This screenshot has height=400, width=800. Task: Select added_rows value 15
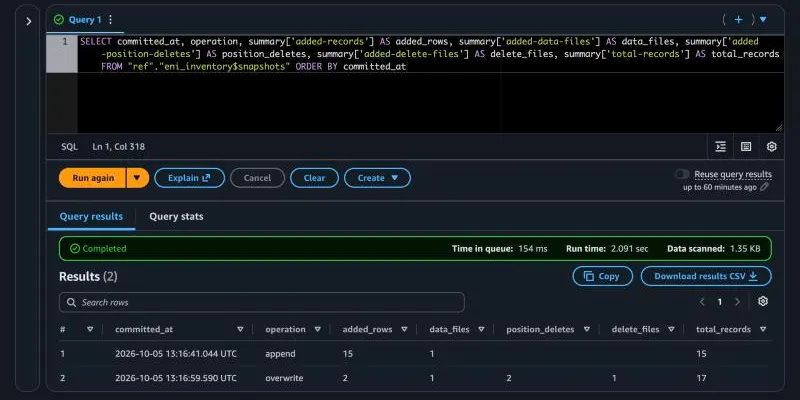[x=347, y=354]
